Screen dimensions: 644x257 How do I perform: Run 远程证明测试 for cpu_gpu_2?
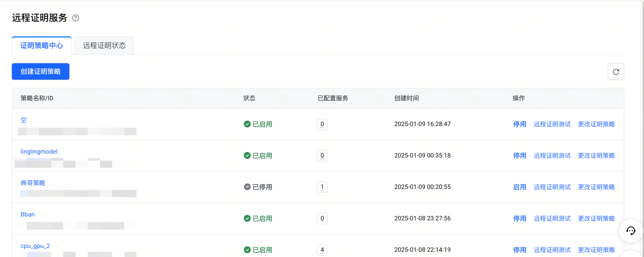click(552, 250)
